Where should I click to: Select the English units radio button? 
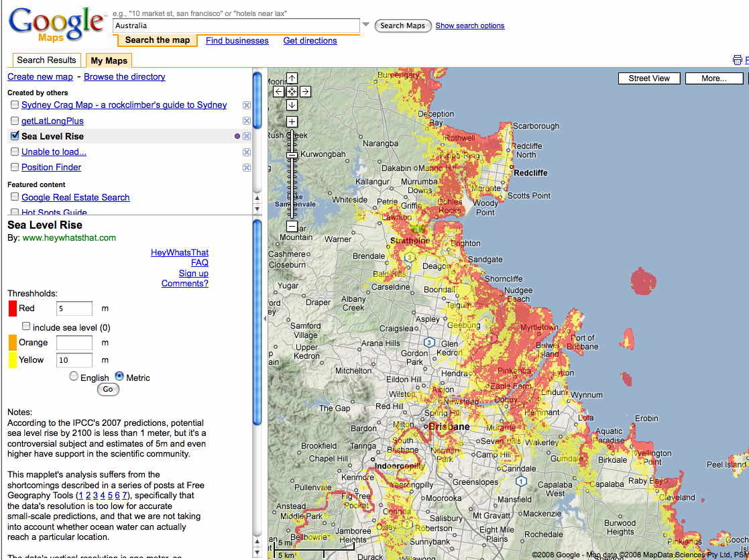(74, 377)
